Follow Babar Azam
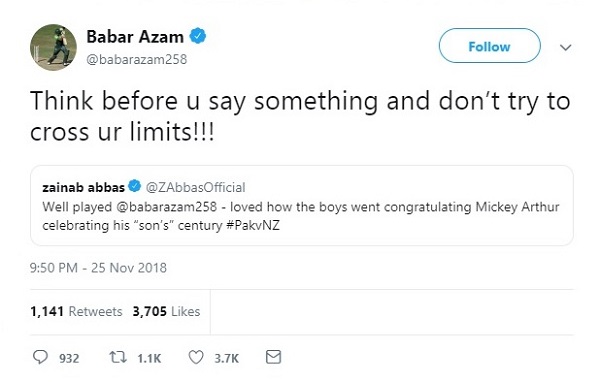 (489, 46)
